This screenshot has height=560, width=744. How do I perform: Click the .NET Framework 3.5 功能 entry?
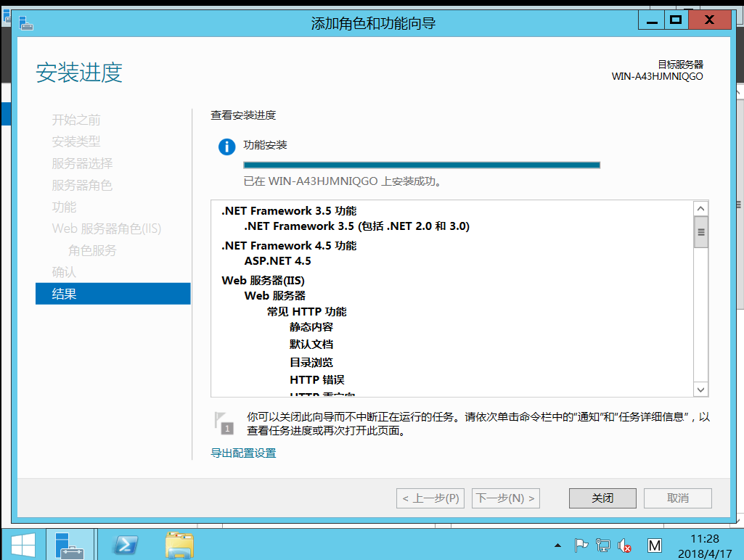(x=289, y=211)
